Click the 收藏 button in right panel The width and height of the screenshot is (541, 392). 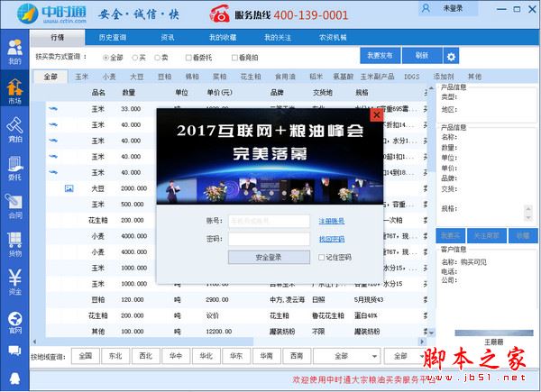point(523,236)
